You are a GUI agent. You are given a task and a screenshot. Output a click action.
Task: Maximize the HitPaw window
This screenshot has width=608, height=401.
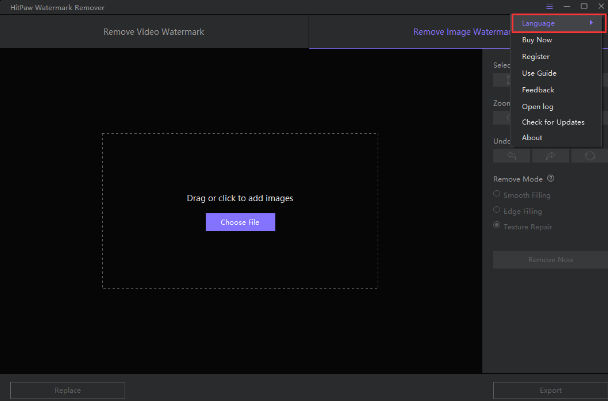point(584,6)
